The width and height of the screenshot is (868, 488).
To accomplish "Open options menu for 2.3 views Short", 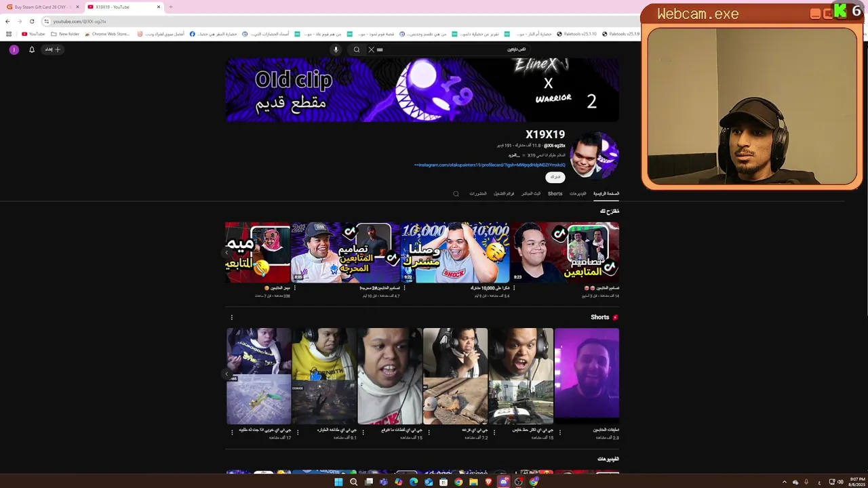I will (559, 432).
